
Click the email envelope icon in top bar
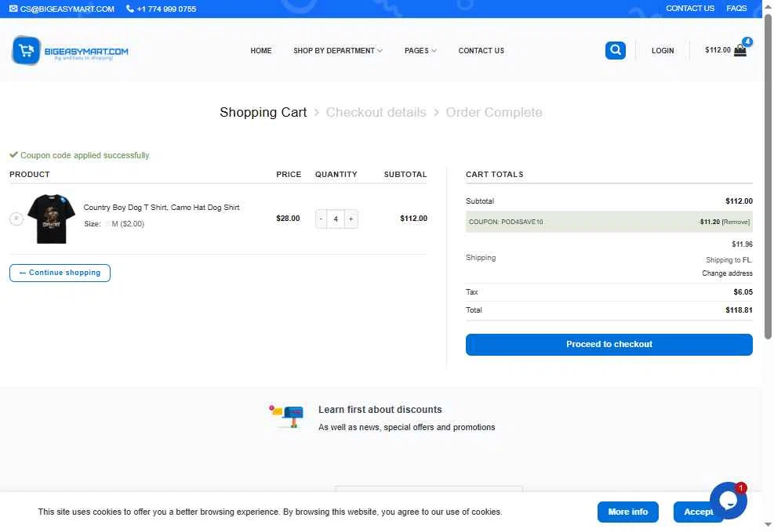point(13,9)
